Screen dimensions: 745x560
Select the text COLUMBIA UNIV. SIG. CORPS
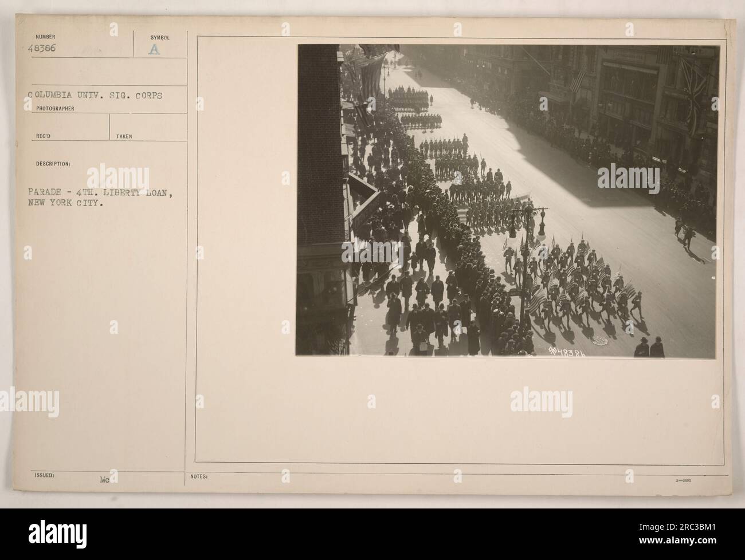tap(95, 96)
